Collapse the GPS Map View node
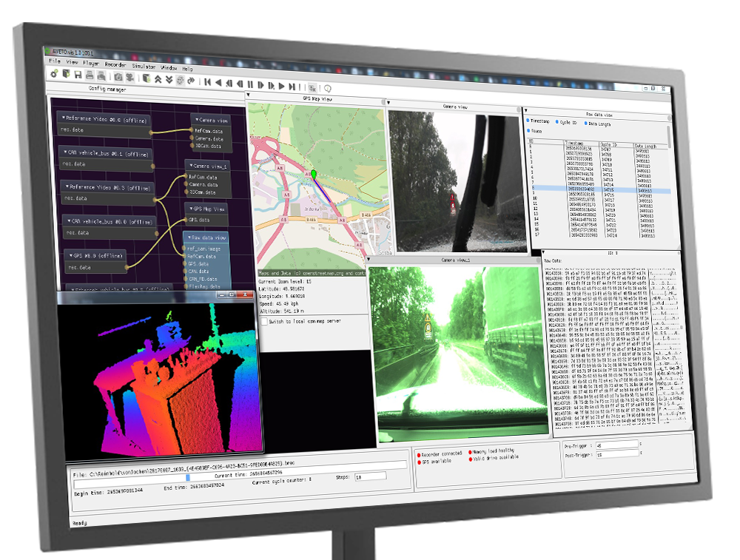Viewport: 740px width, 560px height. (x=191, y=209)
